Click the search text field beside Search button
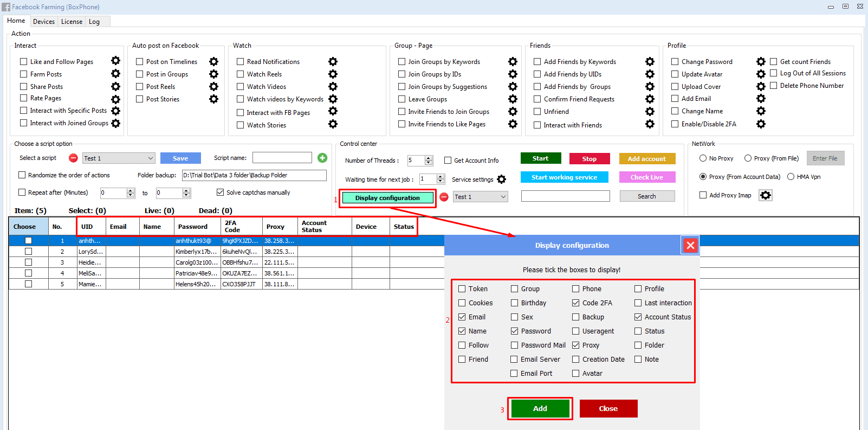Screen dimensions: 868x430 566,196
